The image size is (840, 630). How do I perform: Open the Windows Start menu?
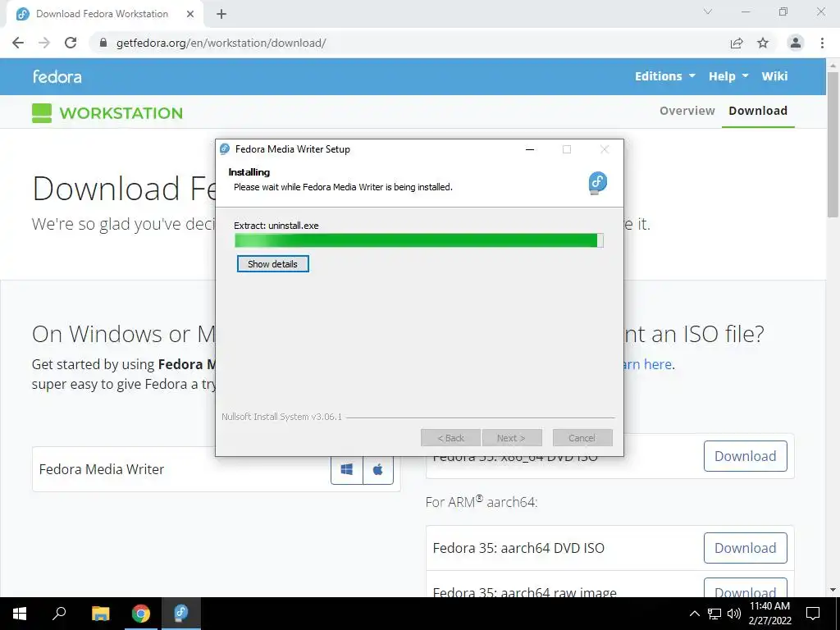click(x=20, y=614)
